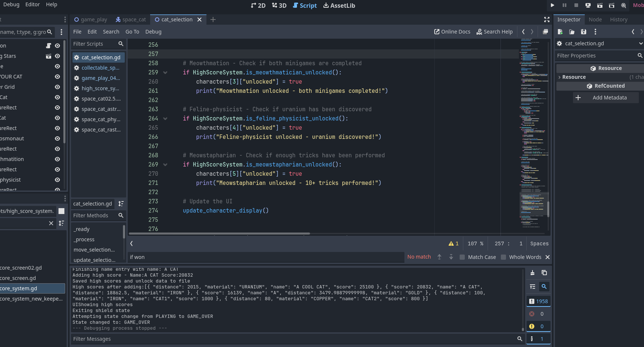Float the script editor in separate window
Image resolution: width=644 pixels, height=347 pixels.
click(545, 32)
